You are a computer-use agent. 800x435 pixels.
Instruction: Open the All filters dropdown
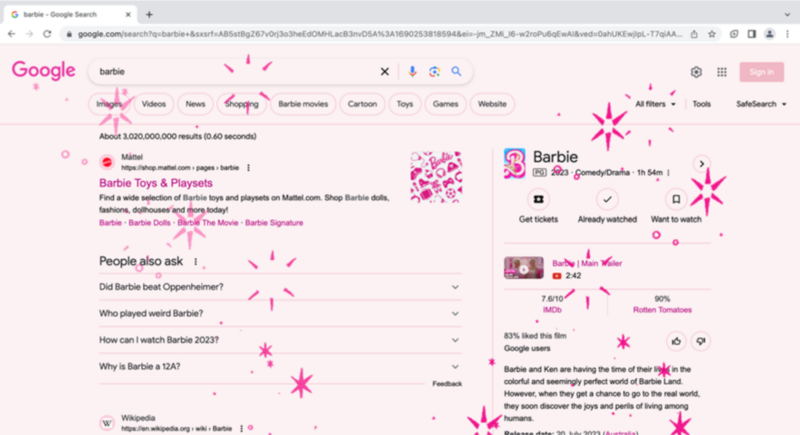[655, 104]
